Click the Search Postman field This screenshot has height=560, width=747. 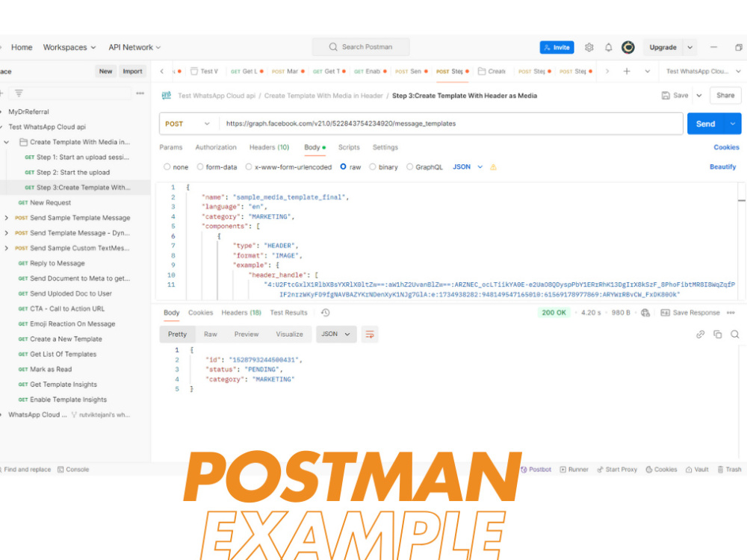[x=361, y=47]
